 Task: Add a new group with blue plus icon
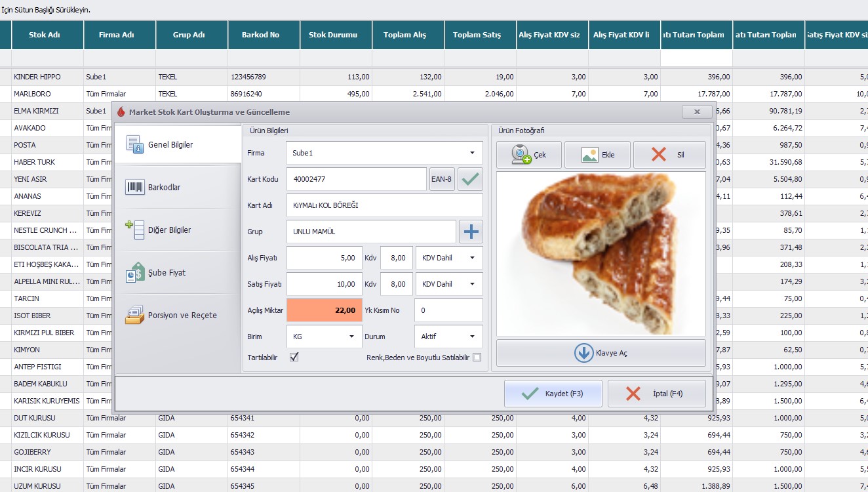471,231
